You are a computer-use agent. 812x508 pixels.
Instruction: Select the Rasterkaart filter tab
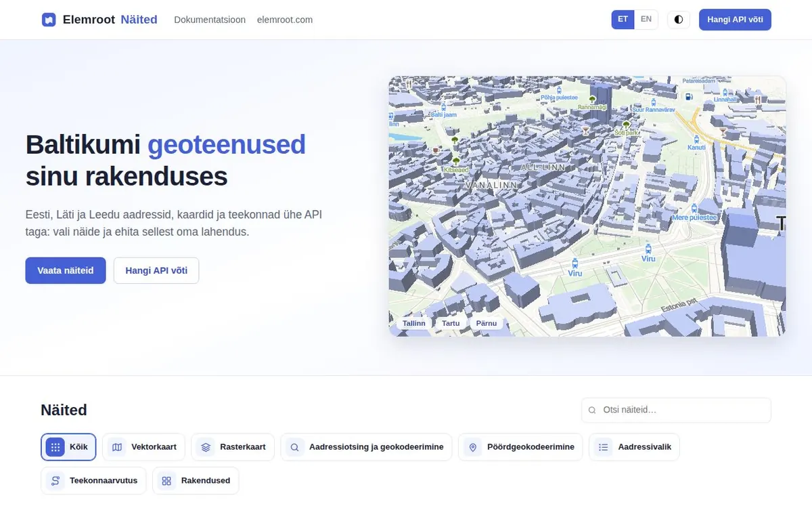point(233,447)
